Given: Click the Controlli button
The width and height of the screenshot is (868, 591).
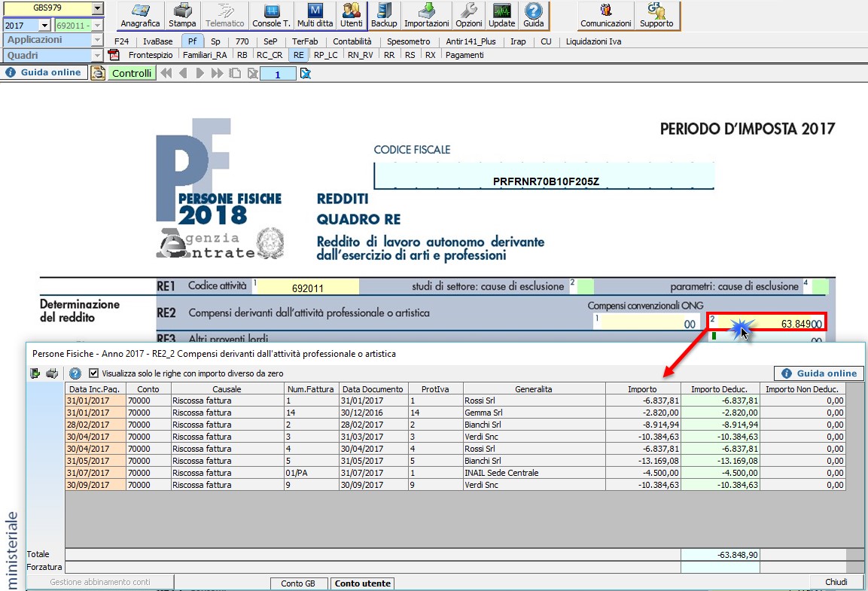Looking at the screenshot, I should tap(131, 73).
